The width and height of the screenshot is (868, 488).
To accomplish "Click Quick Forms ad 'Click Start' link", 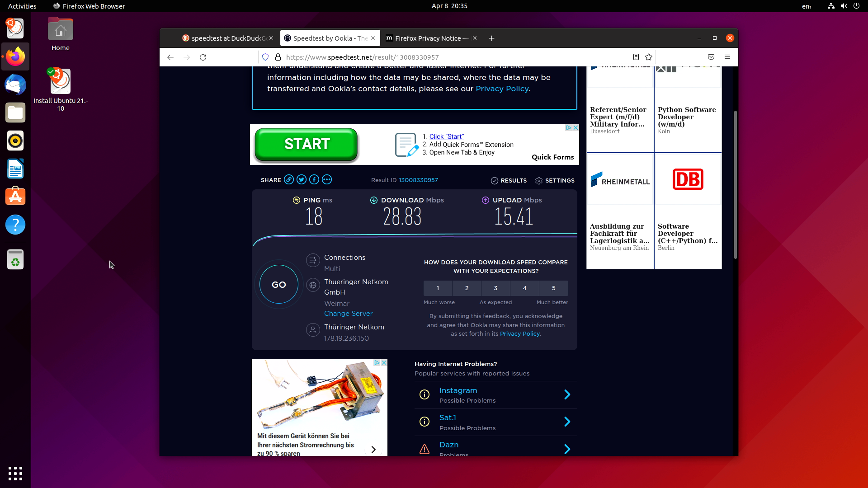I will [446, 136].
